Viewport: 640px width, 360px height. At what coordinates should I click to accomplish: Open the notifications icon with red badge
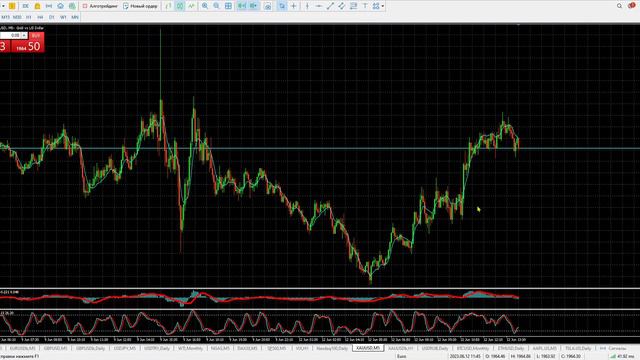pyautogui.click(x=632, y=6)
